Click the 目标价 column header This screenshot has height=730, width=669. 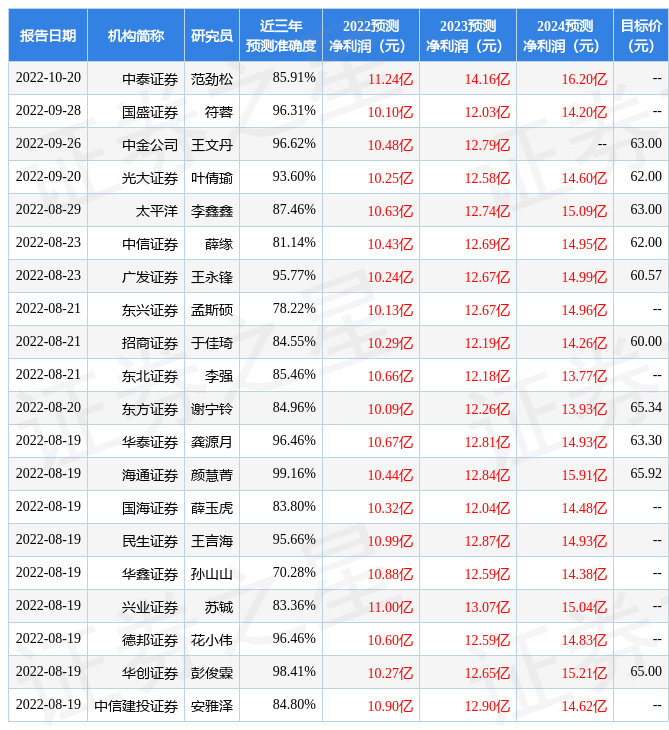pyautogui.click(x=641, y=35)
